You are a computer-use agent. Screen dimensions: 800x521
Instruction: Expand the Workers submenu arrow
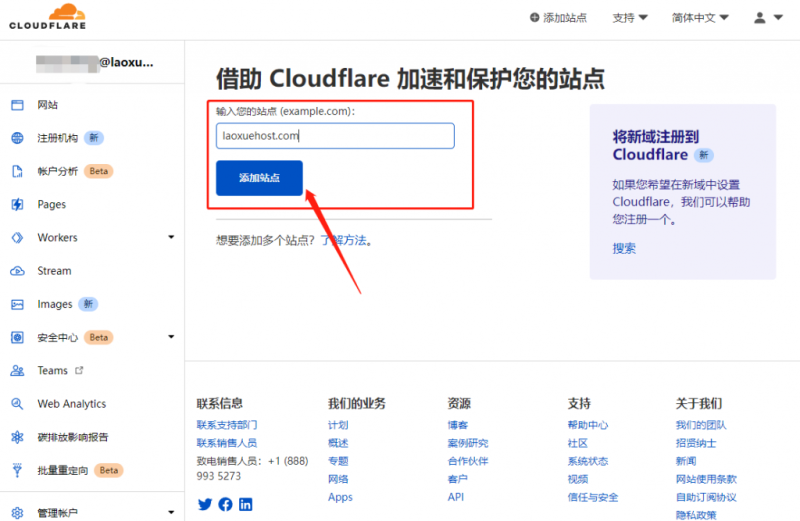pyautogui.click(x=171, y=237)
